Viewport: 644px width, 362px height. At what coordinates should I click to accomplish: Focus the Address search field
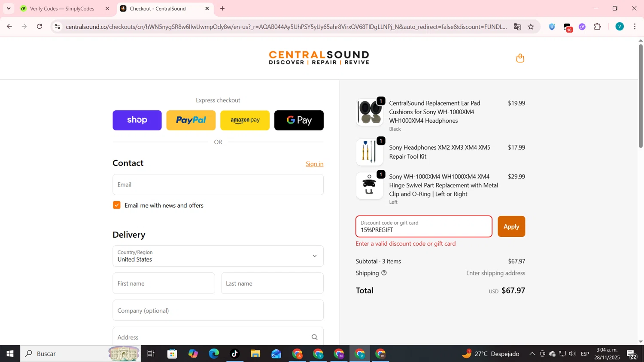[218, 336]
